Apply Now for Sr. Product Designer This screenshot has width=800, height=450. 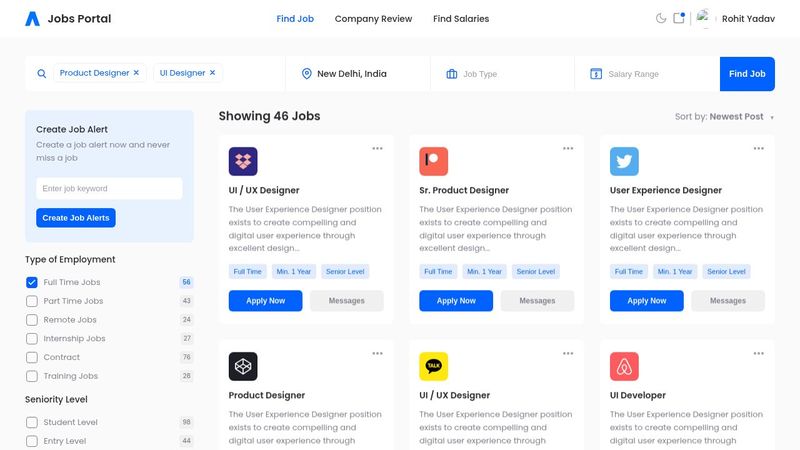[x=456, y=301]
